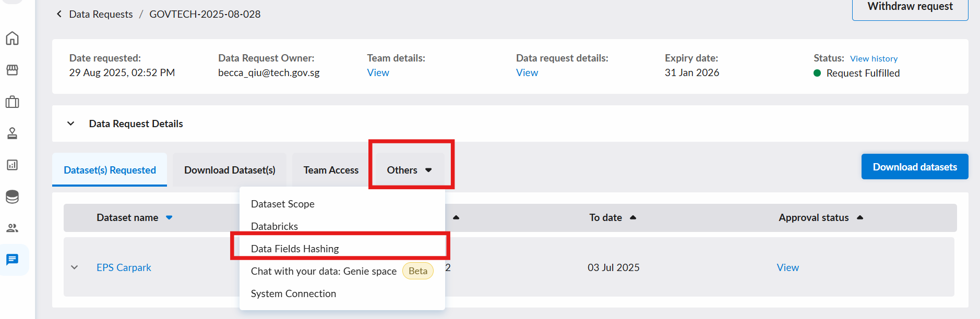Switch to Team Access tab

tap(331, 170)
